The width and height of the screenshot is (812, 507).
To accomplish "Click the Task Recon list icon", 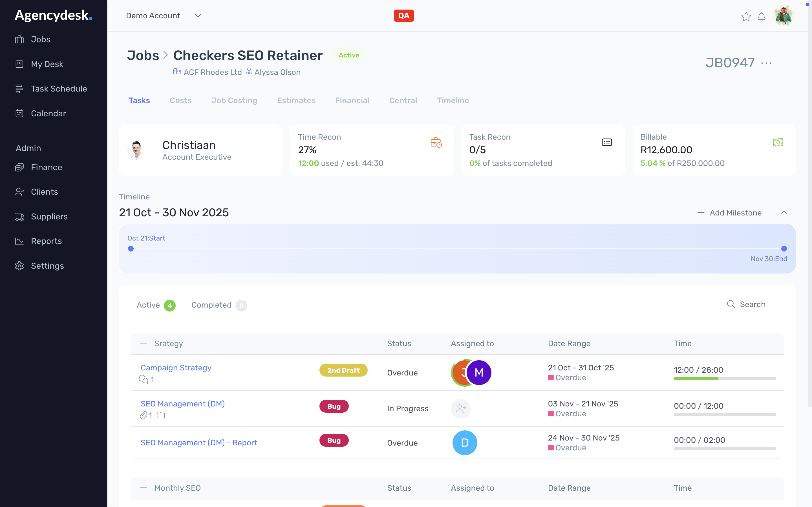I will (607, 142).
